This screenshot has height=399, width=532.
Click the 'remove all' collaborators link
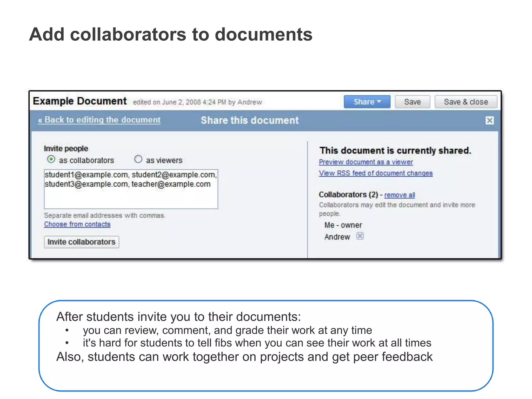(400, 195)
